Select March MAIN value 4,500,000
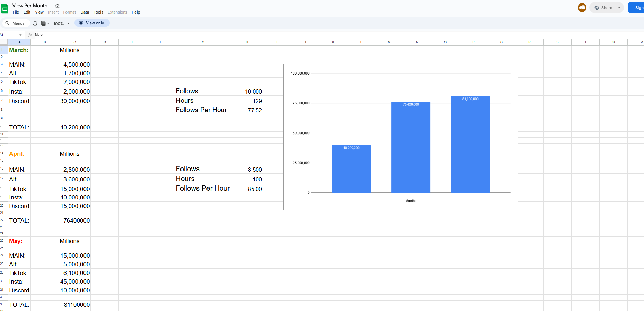 pyautogui.click(x=75, y=64)
